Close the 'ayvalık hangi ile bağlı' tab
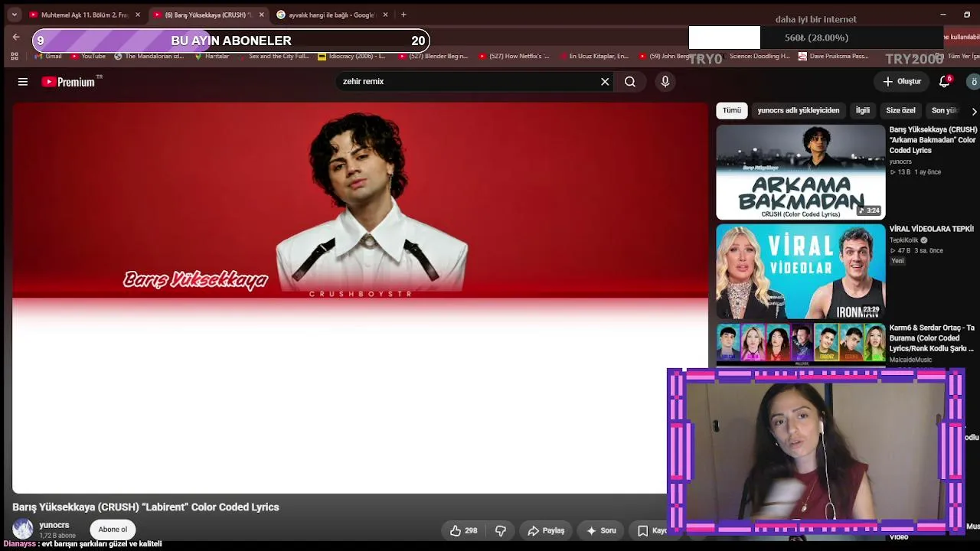 (x=385, y=15)
